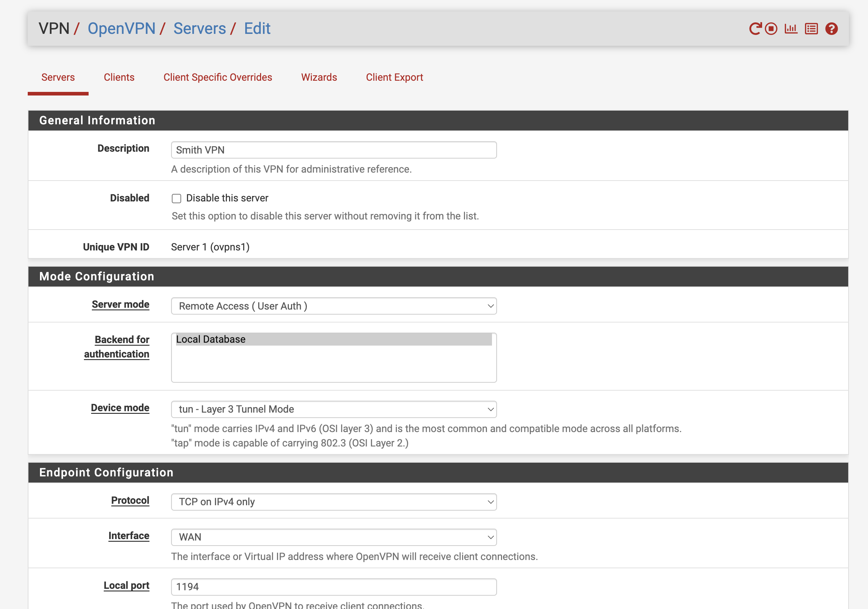This screenshot has width=868, height=609.
Task: Click the Backend for authentication label
Action: [117, 347]
